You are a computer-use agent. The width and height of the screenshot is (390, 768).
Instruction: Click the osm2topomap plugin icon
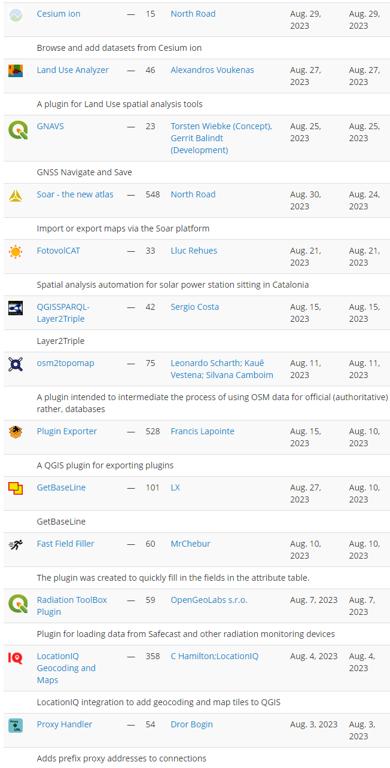pos(16,364)
